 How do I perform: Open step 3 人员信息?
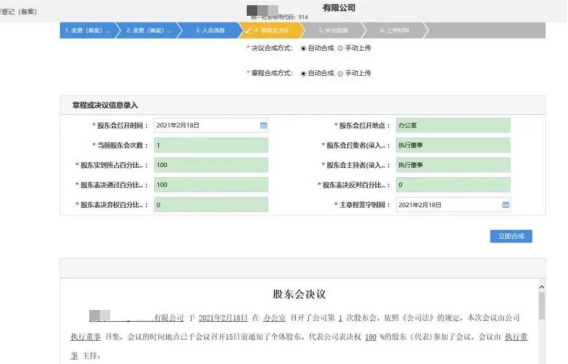210,30
